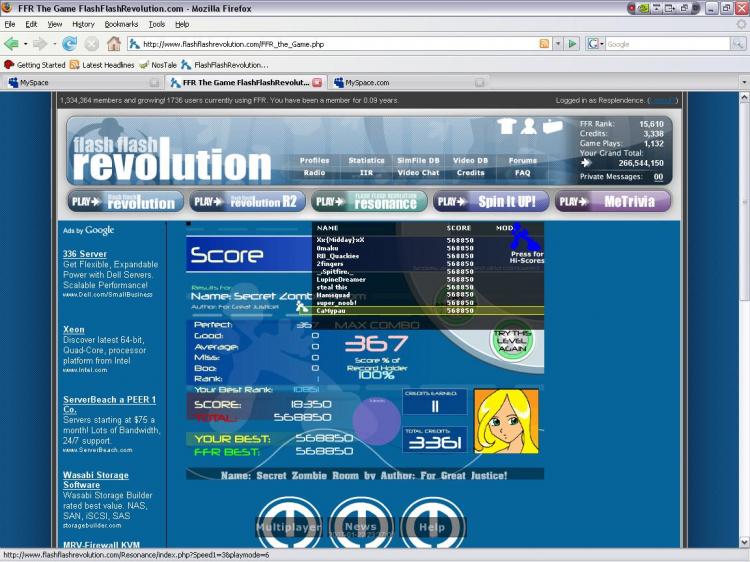The image size is (750, 562).
Task: Open the Bookmarks menu
Action: point(121,24)
